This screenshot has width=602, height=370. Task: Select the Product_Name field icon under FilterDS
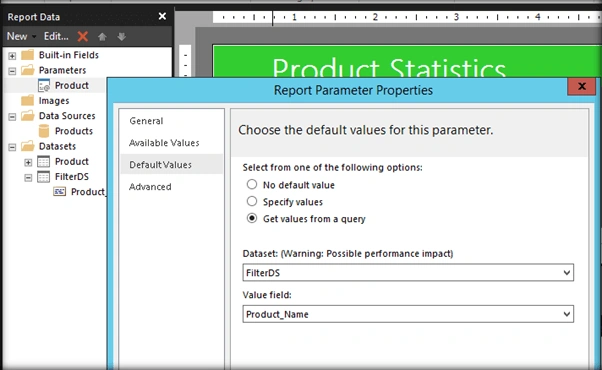coord(60,192)
